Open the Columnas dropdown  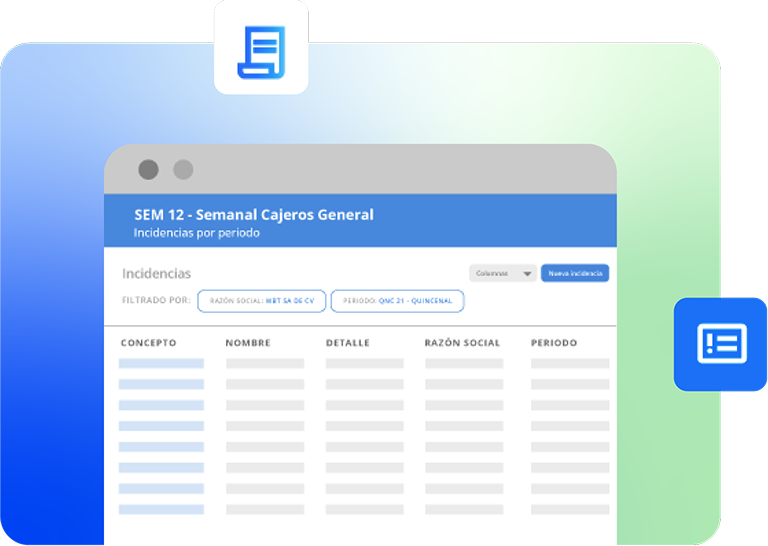[502, 273]
